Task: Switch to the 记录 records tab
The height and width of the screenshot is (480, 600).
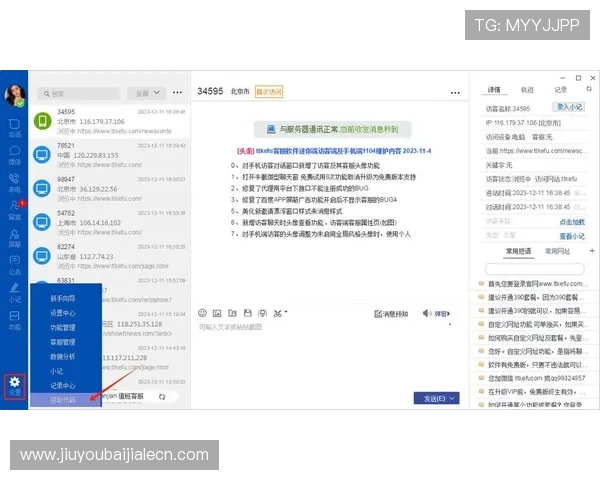Action: click(560, 90)
